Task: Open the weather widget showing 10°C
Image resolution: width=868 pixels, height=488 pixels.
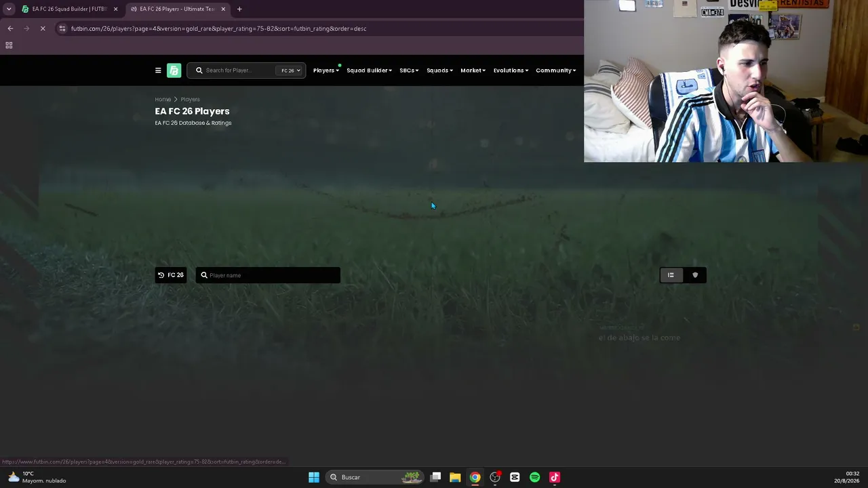Action: pos(37,477)
